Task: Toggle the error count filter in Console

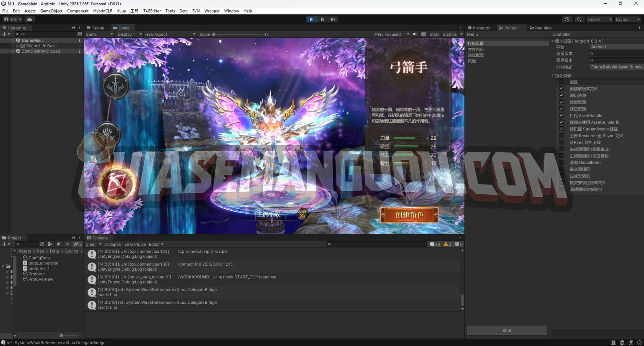Action: click(458, 244)
